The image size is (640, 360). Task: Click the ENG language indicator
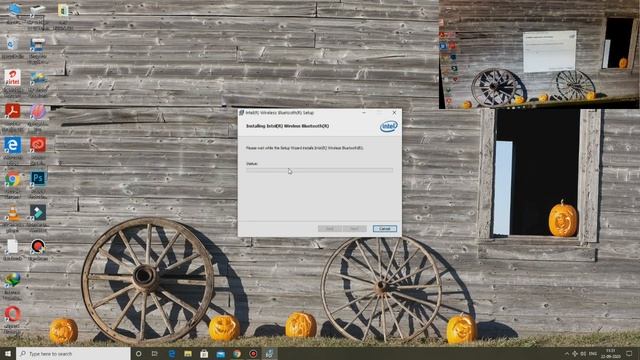(x=593, y=353)
